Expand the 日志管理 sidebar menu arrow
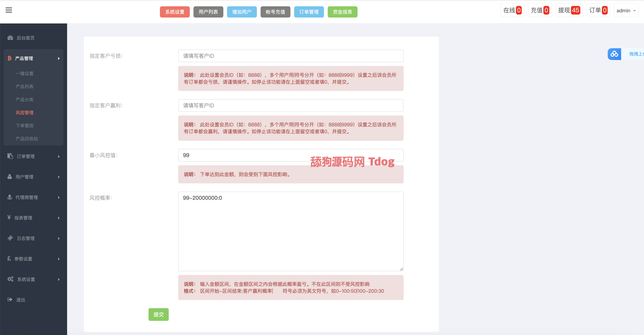 point(59,238)
